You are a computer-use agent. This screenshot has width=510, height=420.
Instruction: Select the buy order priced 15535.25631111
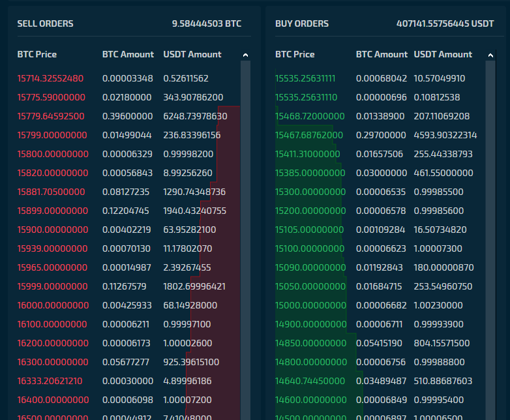click(x=380, y=78)
